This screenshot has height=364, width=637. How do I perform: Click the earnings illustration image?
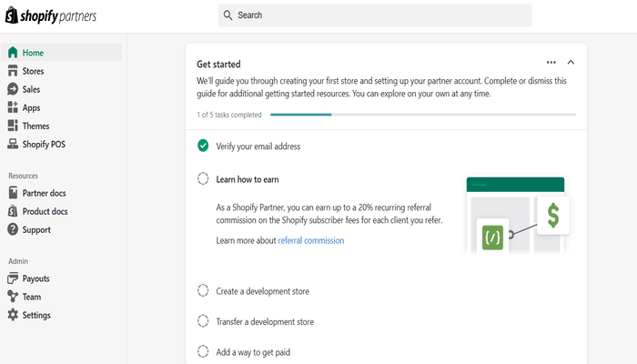(x=517, y=216)
